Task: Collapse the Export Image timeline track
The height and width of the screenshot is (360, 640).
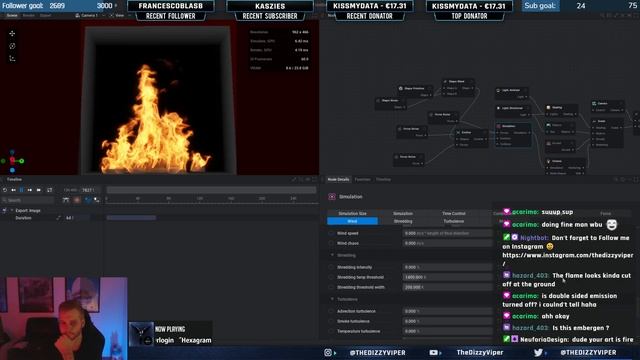Action: coord(12,211)
